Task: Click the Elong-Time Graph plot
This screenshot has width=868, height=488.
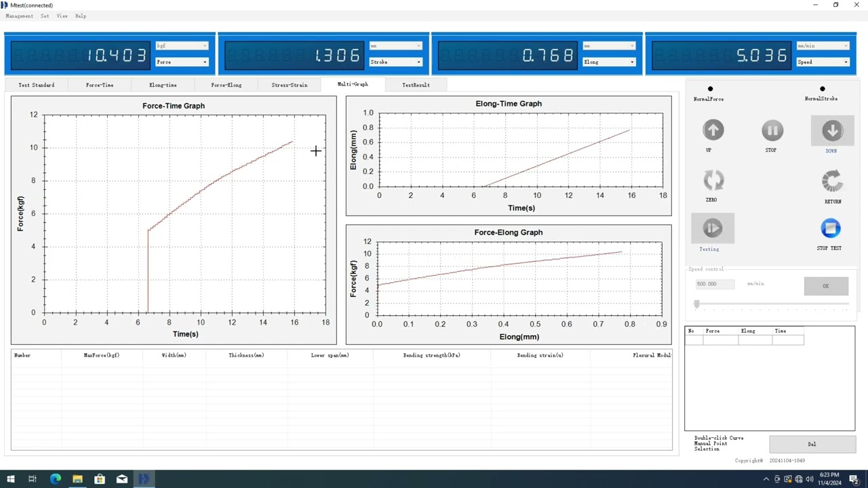Action: coord(521,149)
